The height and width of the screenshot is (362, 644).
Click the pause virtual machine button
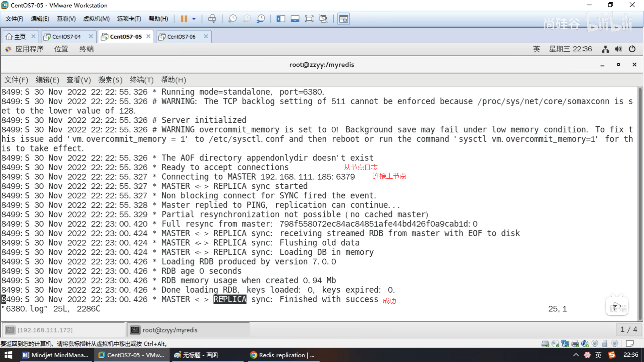click(184, 19)
